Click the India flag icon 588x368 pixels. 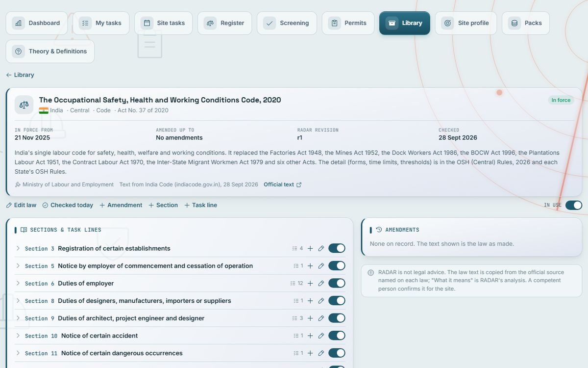coord(44,110)
